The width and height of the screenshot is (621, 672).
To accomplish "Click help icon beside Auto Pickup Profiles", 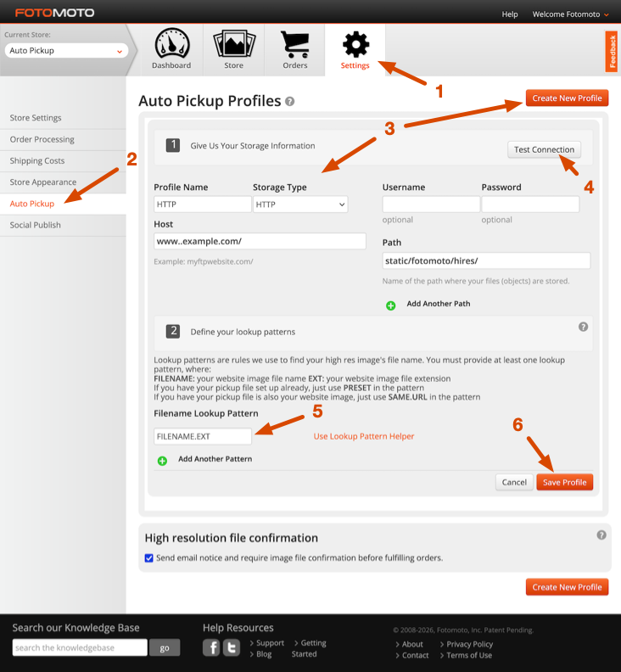I will (289, 102).
